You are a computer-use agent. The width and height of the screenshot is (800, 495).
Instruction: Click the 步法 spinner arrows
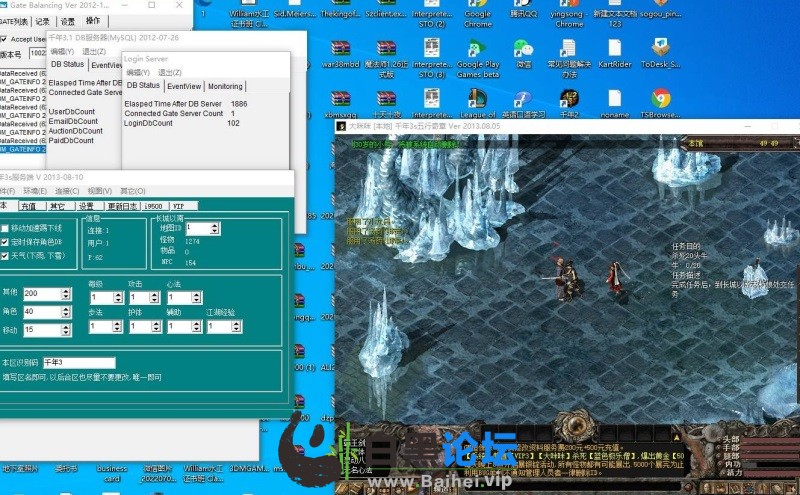pos(117,326)
